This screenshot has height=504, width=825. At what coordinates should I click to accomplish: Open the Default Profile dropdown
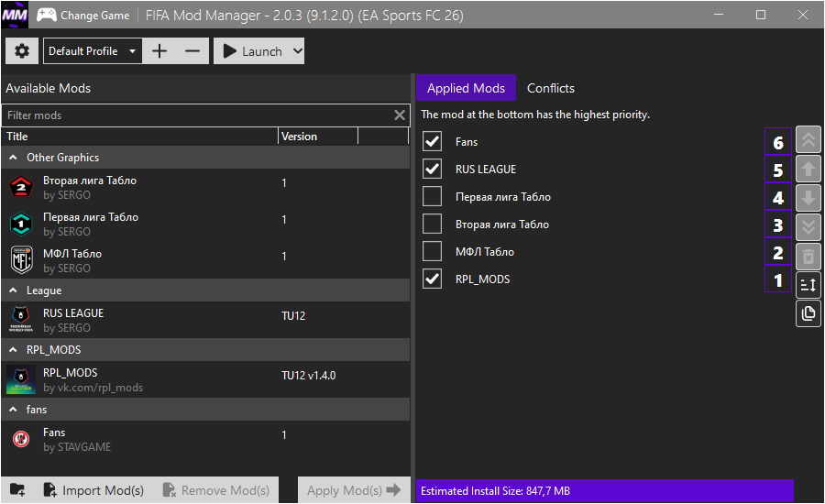92,51
